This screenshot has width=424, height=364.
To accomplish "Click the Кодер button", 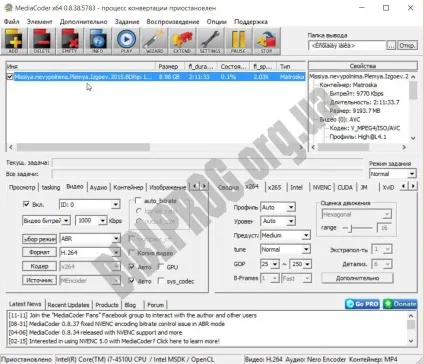I will coord(39,266).
